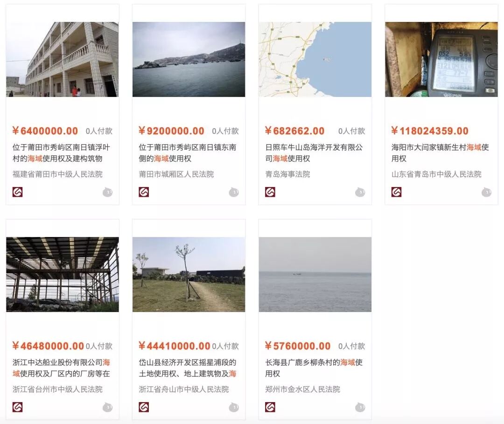Click the grey chat icon on the ¥46480000.00 listing

point(108,407)
